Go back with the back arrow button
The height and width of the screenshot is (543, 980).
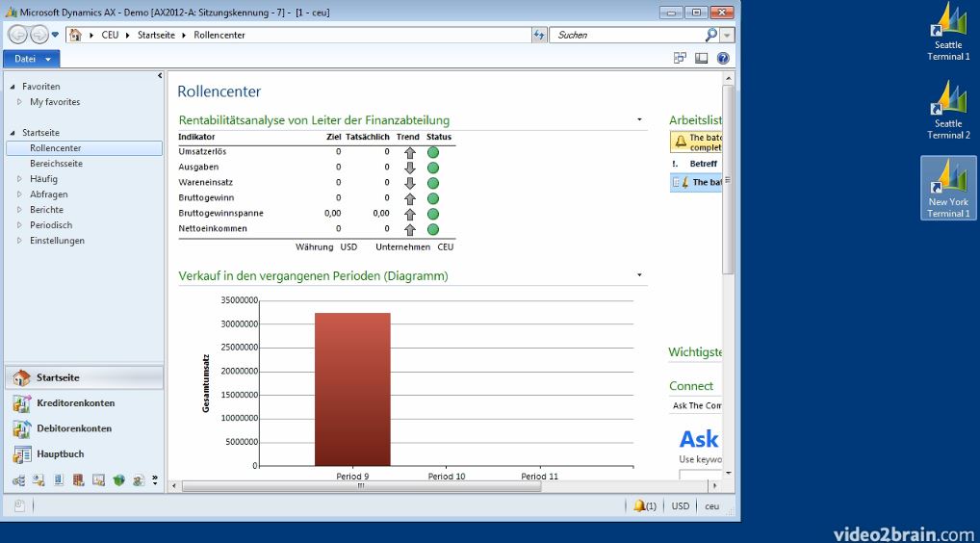click(17, 35)
